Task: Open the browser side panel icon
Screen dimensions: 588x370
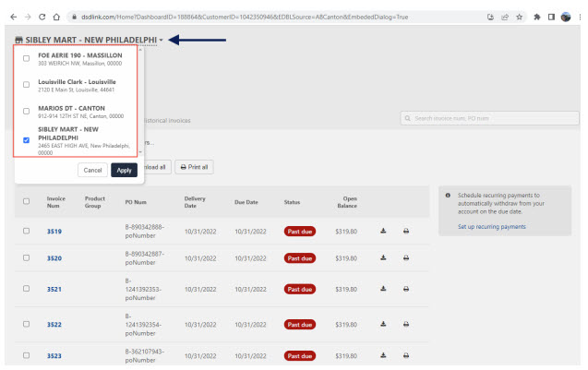Action: (x=551, y=17)
